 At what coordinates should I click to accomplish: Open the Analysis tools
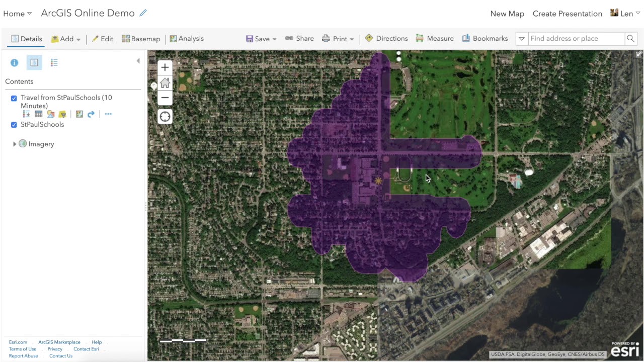click(x=187, y=39)
